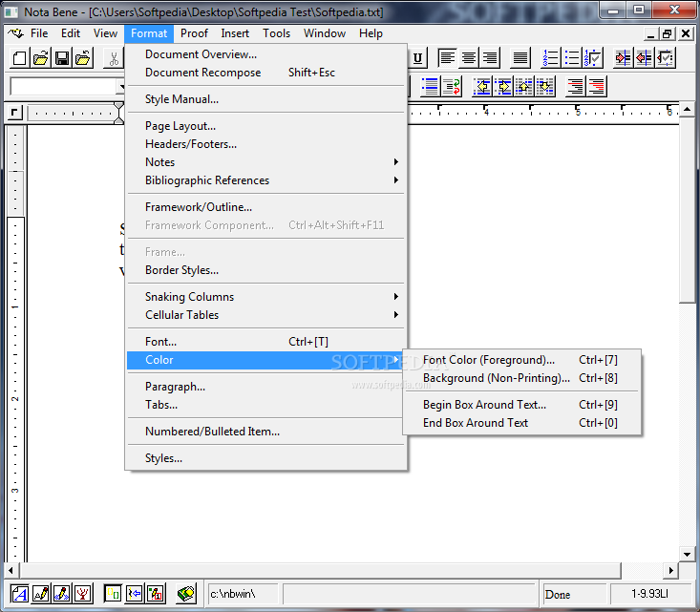This screenshot has width=700, height=612.
Task: Click the tab-type selector at the ruler's left
Action: coord(14,113)
